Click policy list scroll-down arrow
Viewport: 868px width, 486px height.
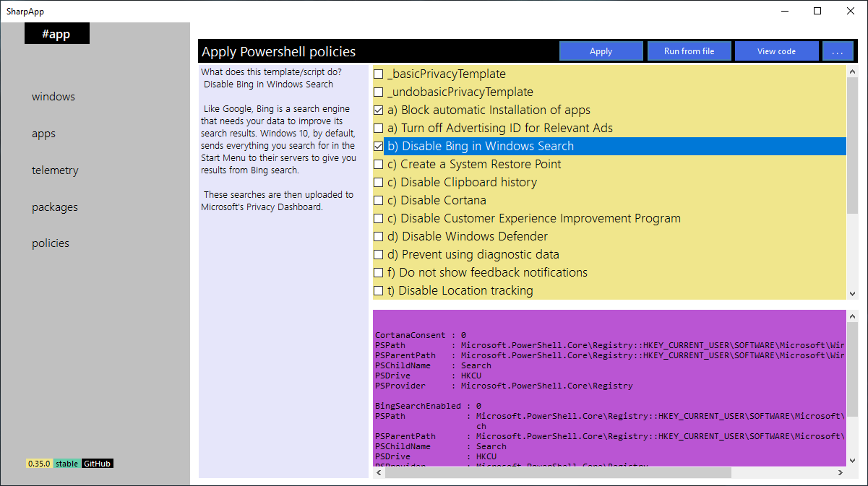coord(852,294)
